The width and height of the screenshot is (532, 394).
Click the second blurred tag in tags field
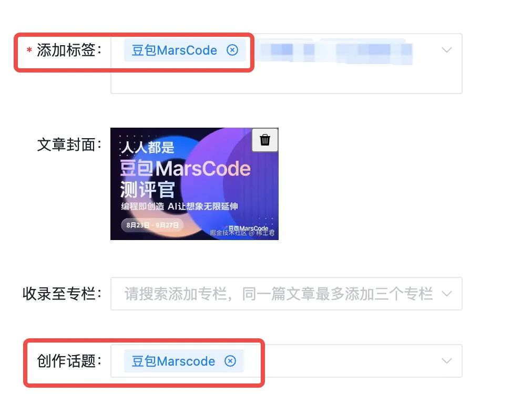tap(374, 51)
